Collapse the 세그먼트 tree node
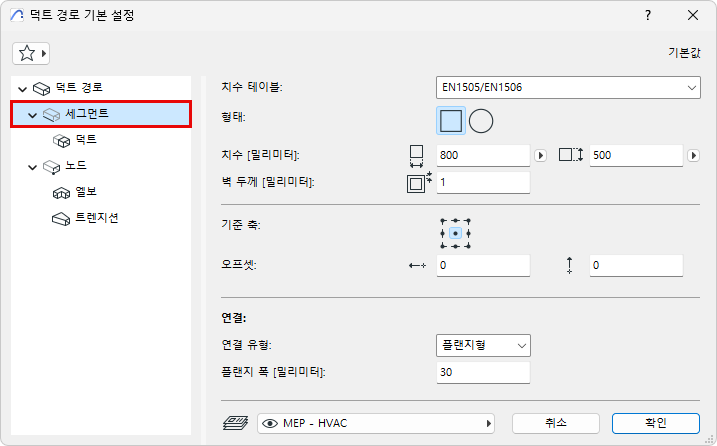The height and width of the screenshot is (446, 717). point(32,115)
